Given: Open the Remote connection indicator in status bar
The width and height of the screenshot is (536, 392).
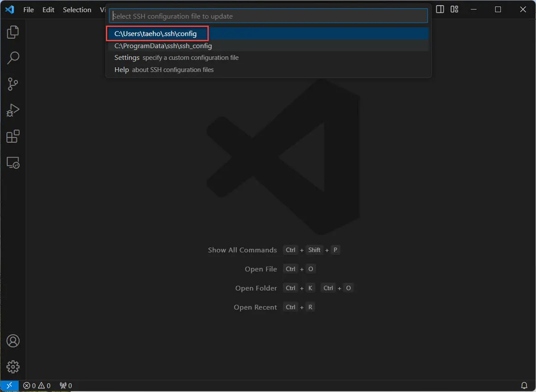Looking at the screenshot, I should 9,385.
